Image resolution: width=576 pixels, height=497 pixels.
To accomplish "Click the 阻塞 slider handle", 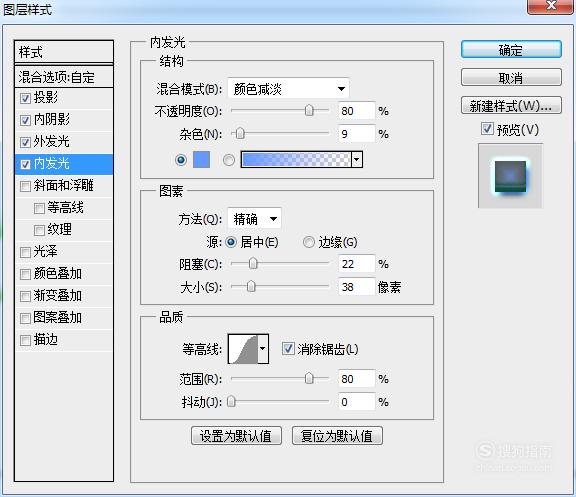I will (x=253, y=263).
